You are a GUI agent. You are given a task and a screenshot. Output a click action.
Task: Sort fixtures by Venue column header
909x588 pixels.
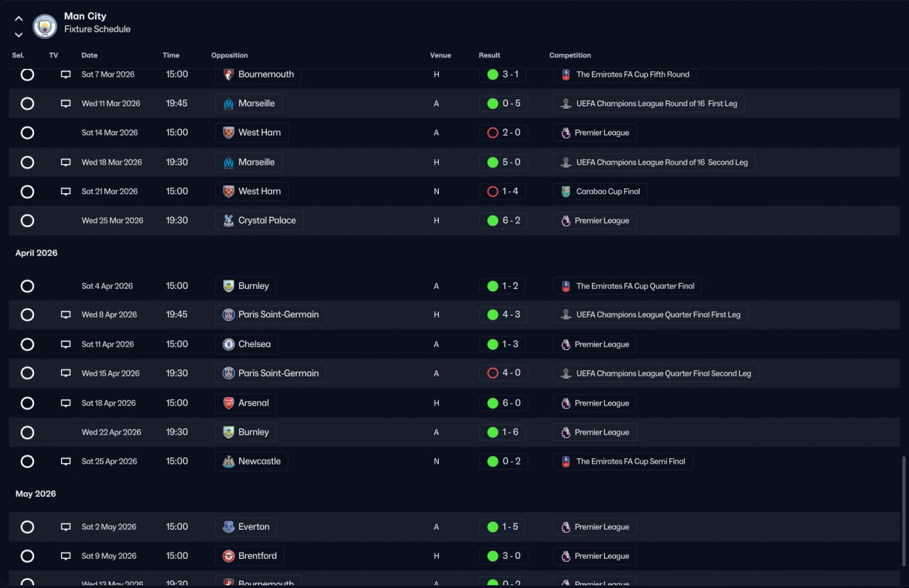point(440,55)
